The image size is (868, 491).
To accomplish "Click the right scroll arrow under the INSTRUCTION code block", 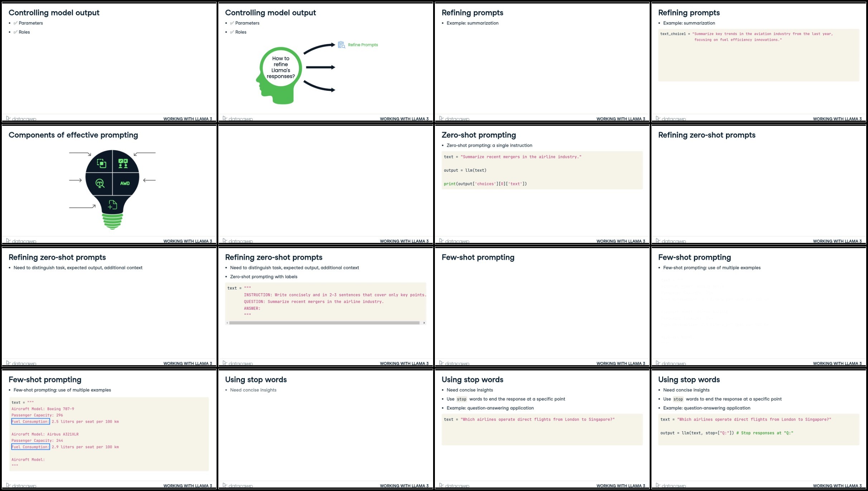I will [x=424, y=323].
